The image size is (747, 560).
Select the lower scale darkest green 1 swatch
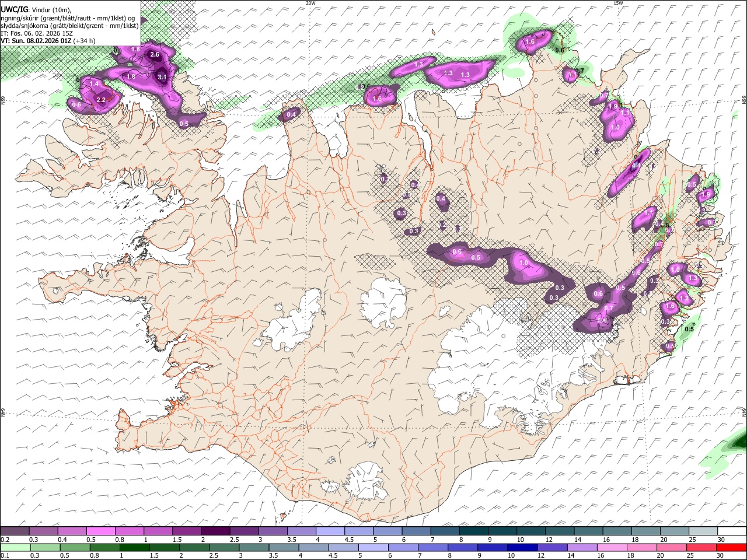point(135,547)
